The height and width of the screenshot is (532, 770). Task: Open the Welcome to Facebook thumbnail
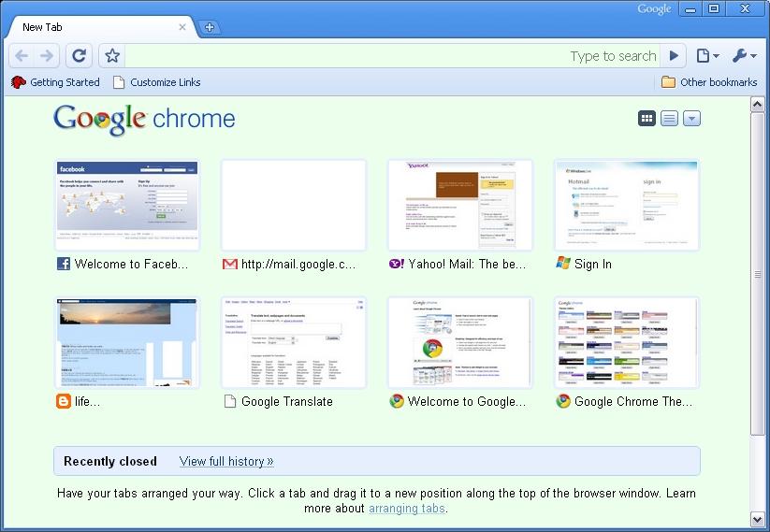pyautogui.click(x=127, y=205)
